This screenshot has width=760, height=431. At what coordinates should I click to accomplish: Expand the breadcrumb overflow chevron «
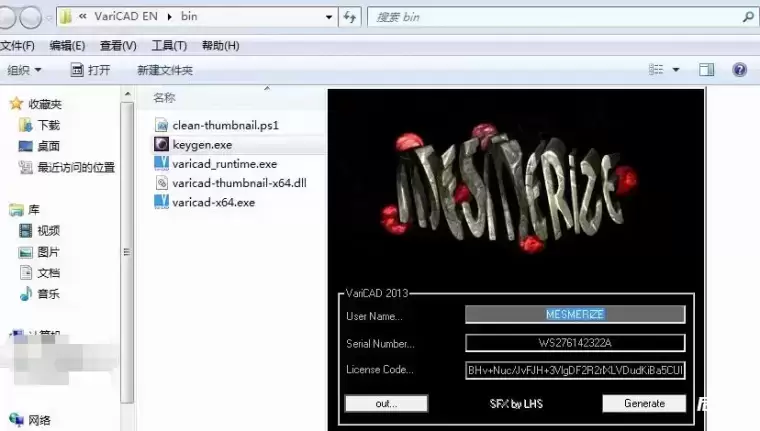[x=83, y=16]
